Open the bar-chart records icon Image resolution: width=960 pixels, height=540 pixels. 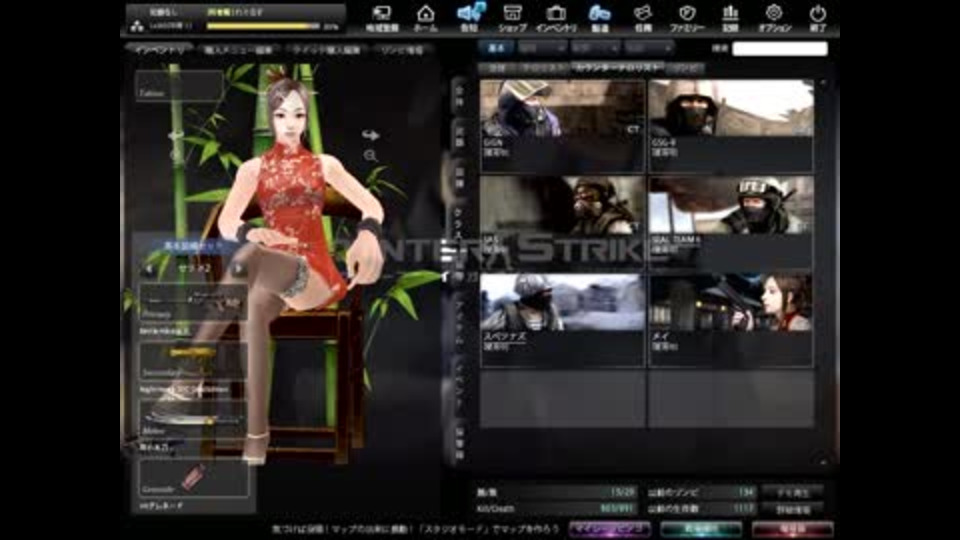coord(730,17)
